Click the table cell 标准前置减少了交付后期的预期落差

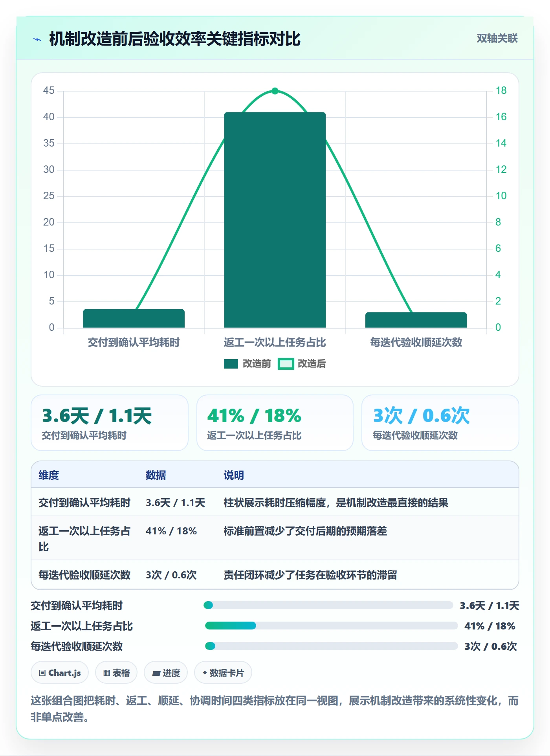(x=305, y=531)
